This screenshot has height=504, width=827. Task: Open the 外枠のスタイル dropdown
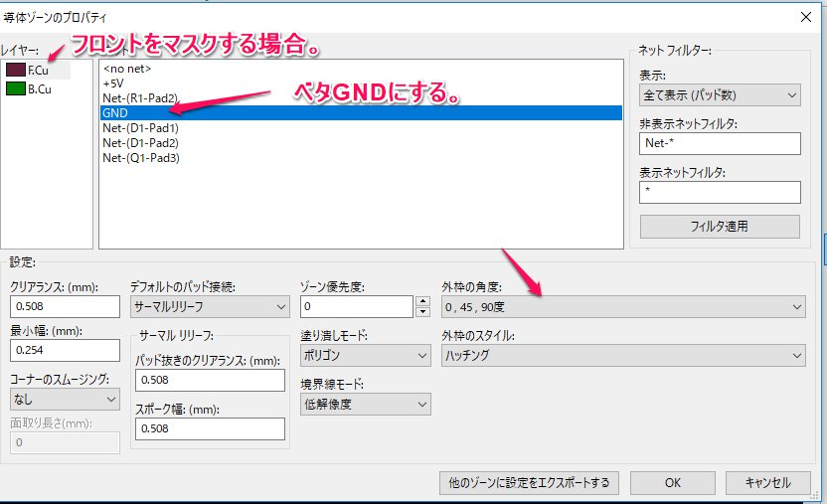click(622, 356)
